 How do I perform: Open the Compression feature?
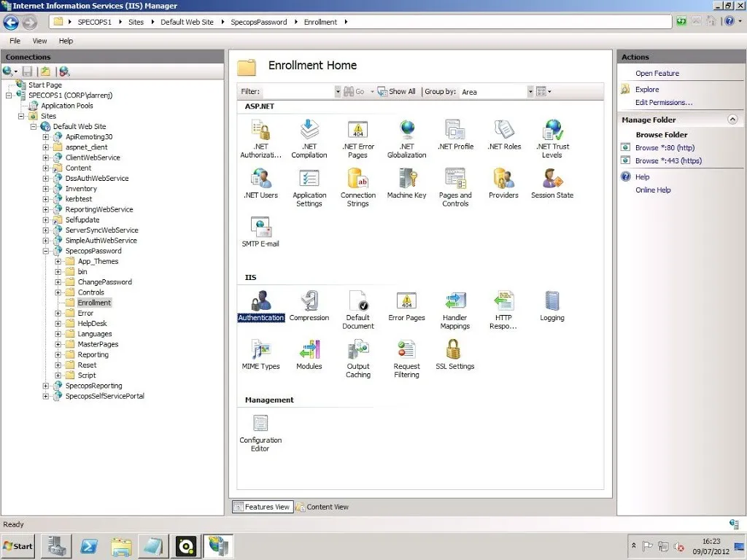tap(309, 306)
